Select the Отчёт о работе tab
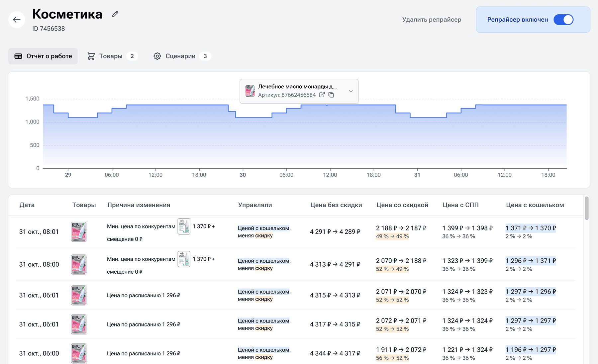Screen dimensions: 598x364 point(43,56)
